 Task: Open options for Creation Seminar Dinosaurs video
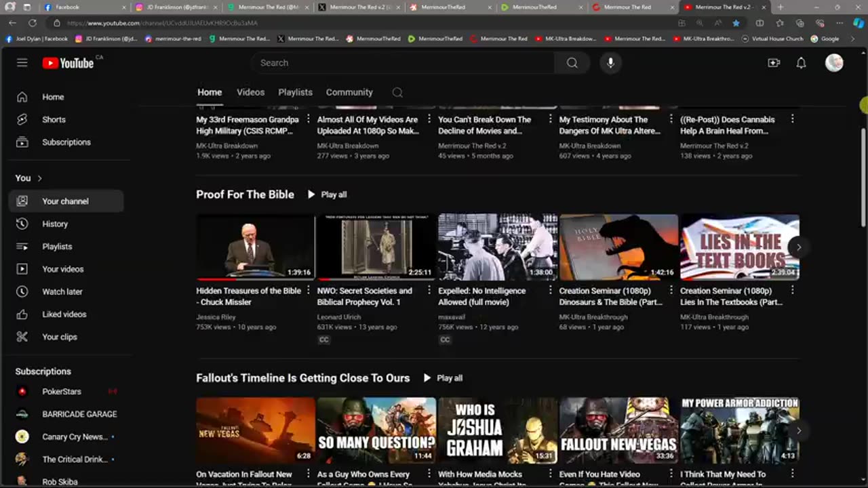671,291
